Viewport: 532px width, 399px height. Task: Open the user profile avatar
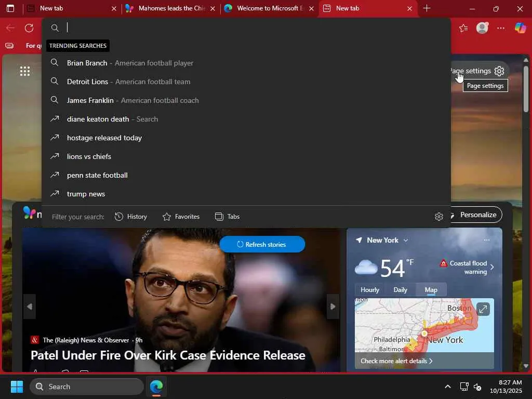(x=482, y=28)
